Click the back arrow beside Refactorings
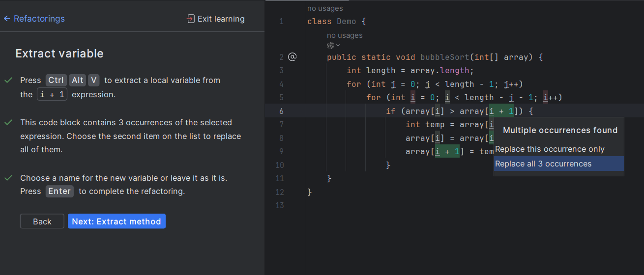The height and width of the screenshot is (275, 644). coord(7,19)
